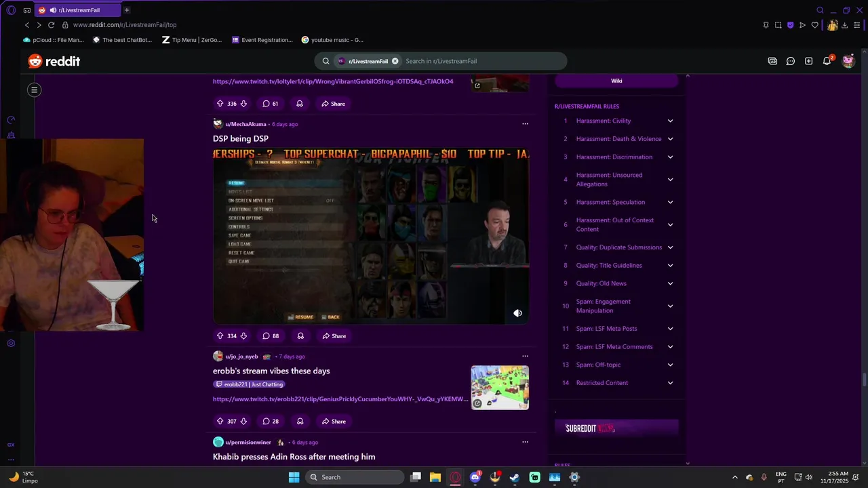Open the loltyler1 Twitch clip link
This screenshot has height=488, width=868.
tap(333, 81)
